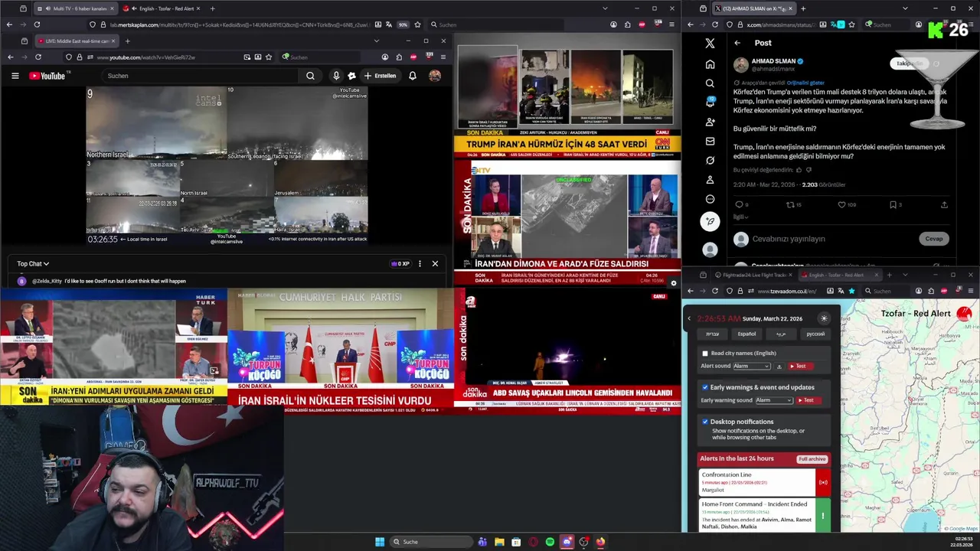Switch Tzofar language to Hebrew עברית

(x=712, y=334)
